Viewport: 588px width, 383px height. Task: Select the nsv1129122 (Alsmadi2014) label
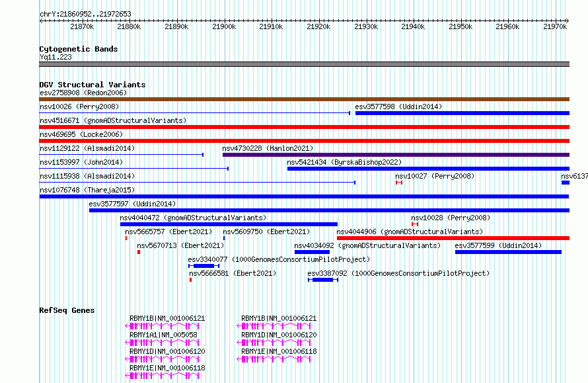tap(87, 148)
